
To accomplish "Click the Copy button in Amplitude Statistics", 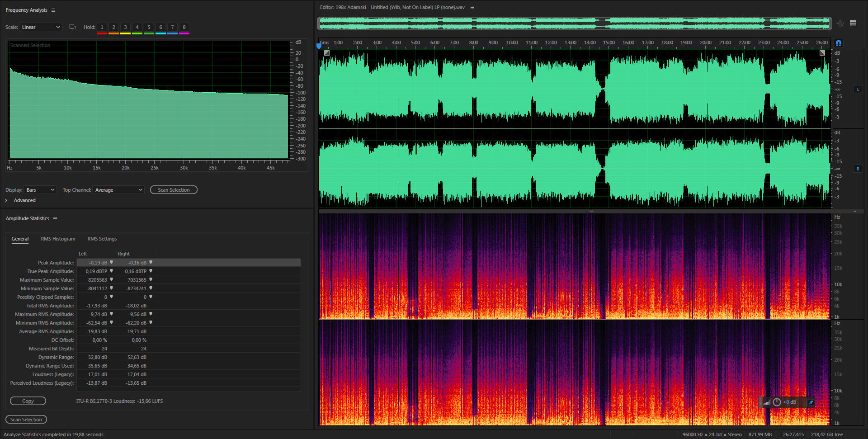I will coord(28,401).
